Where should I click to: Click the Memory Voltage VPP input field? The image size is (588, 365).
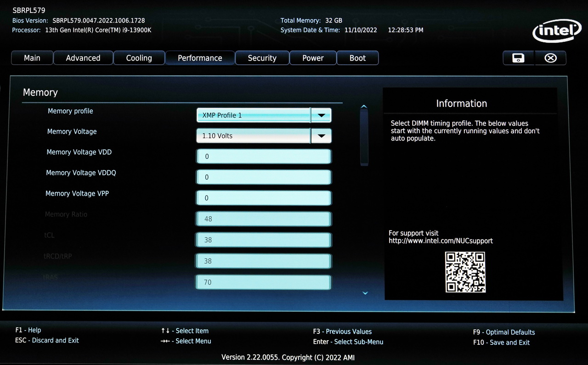click(264, 198)
